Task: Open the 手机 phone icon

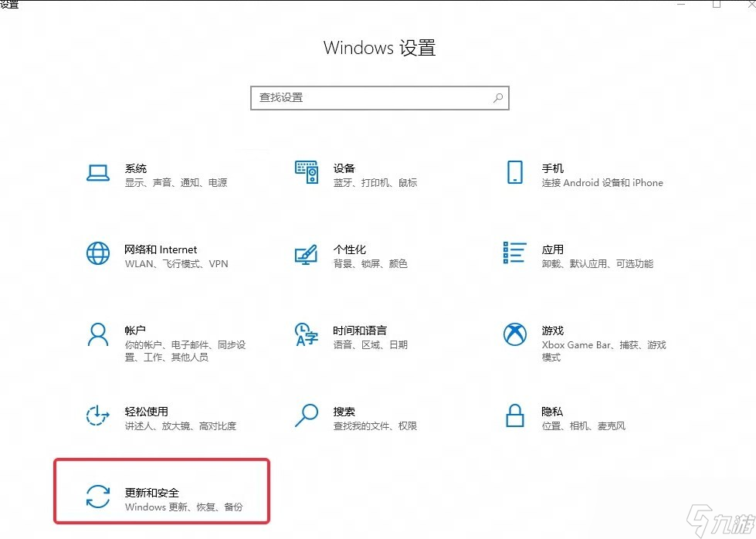Action: [515, 172]
